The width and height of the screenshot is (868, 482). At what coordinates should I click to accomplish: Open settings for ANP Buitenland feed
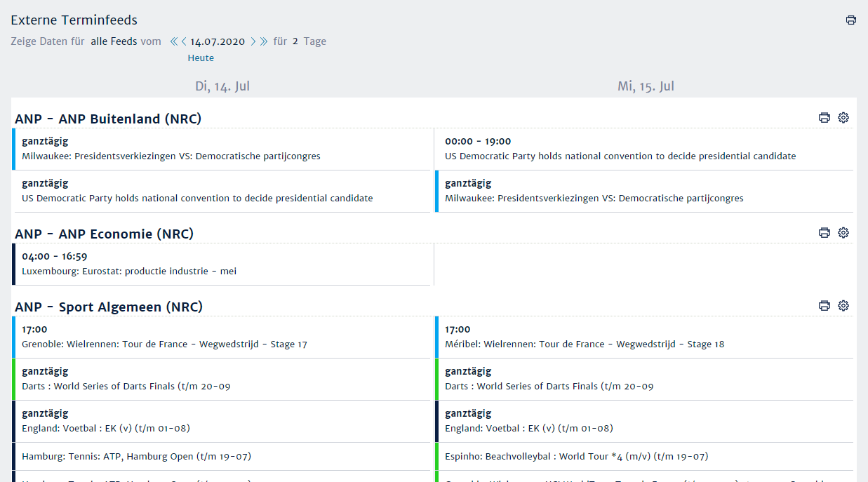[x=843, y=118]
